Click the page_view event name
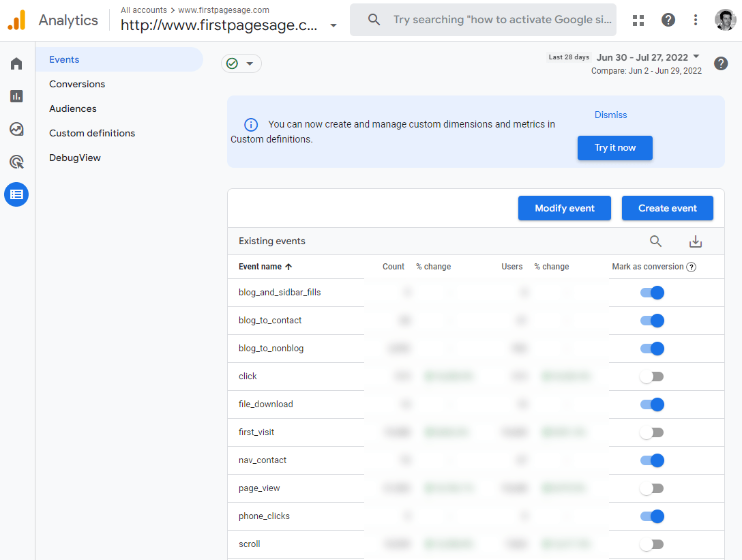 tap(259, 488)
